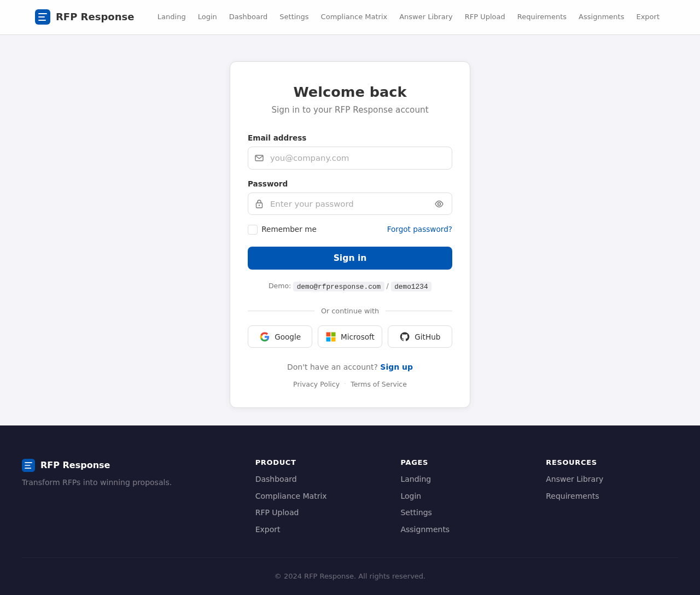Select Compliance Matrix in top navigation
Image resolution: width=700 pixels, height=595 pixels.
pos(354,17)
